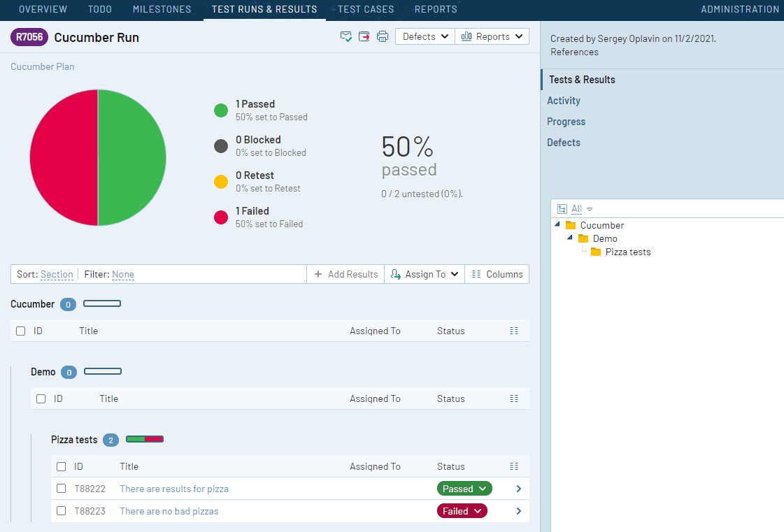Check the checkbox for test T88222
The width and height of the screenshot is (784, 532).
[61, 488]
